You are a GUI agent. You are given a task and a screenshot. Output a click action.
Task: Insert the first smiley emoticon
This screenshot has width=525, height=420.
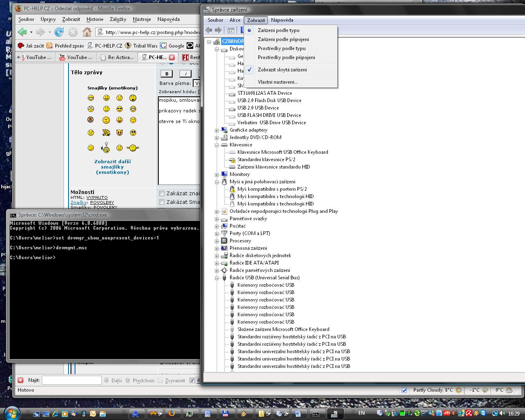tap(91, 98)
